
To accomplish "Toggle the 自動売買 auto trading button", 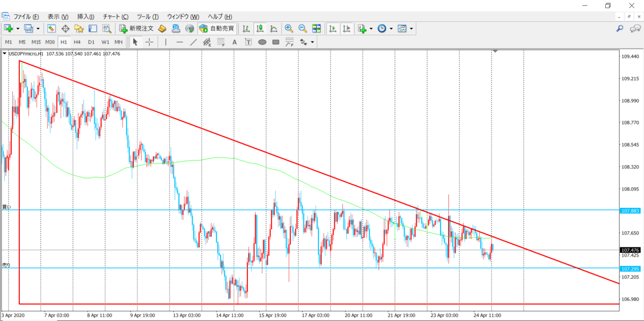I will [216, 28].
